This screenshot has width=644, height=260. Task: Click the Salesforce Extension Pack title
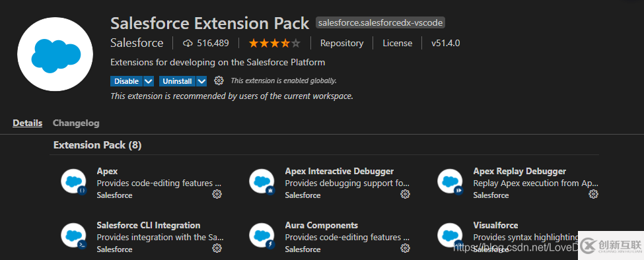click(x=209, y=23)
